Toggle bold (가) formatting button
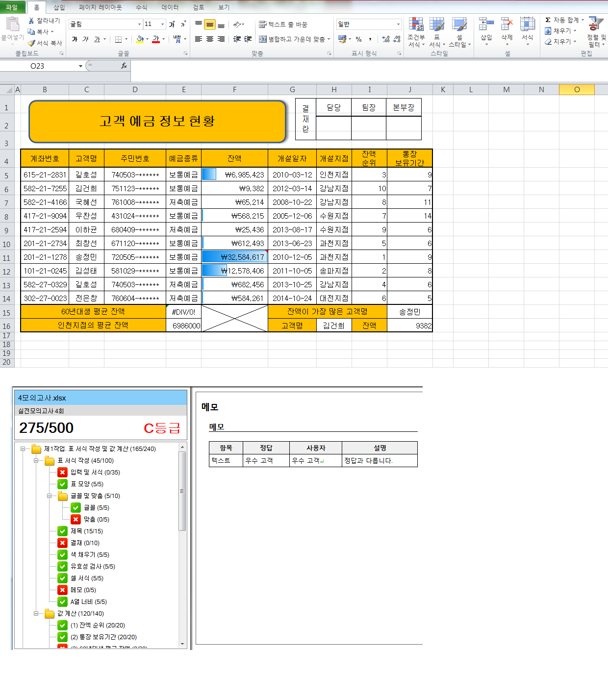608x700 pixels. point(75,39)
